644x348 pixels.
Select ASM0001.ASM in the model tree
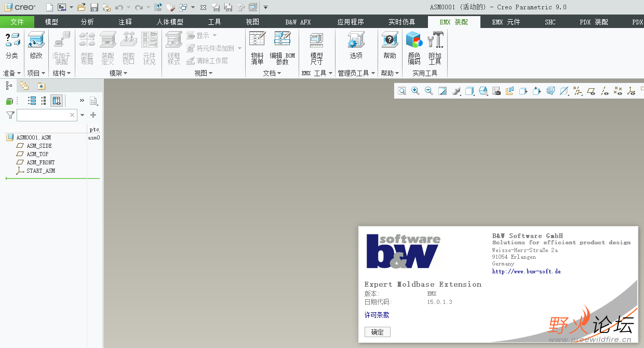[34, 137]
